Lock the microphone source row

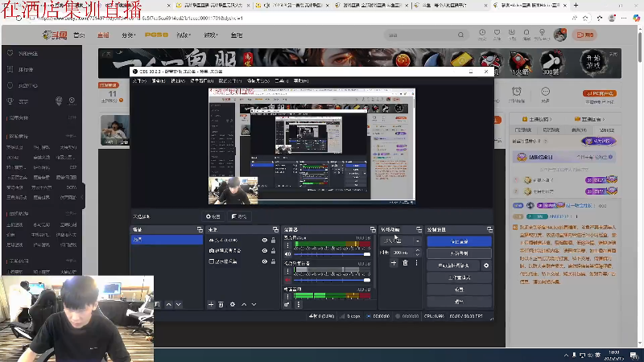point(273,240)
